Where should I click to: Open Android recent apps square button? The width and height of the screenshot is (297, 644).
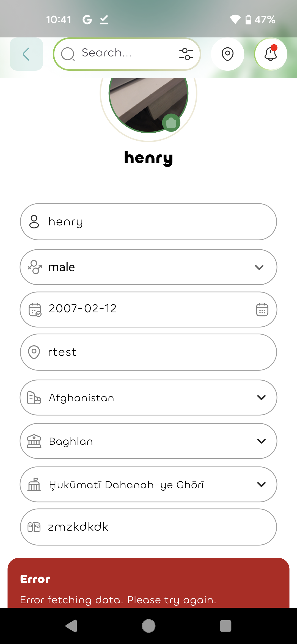click(226, 626)
